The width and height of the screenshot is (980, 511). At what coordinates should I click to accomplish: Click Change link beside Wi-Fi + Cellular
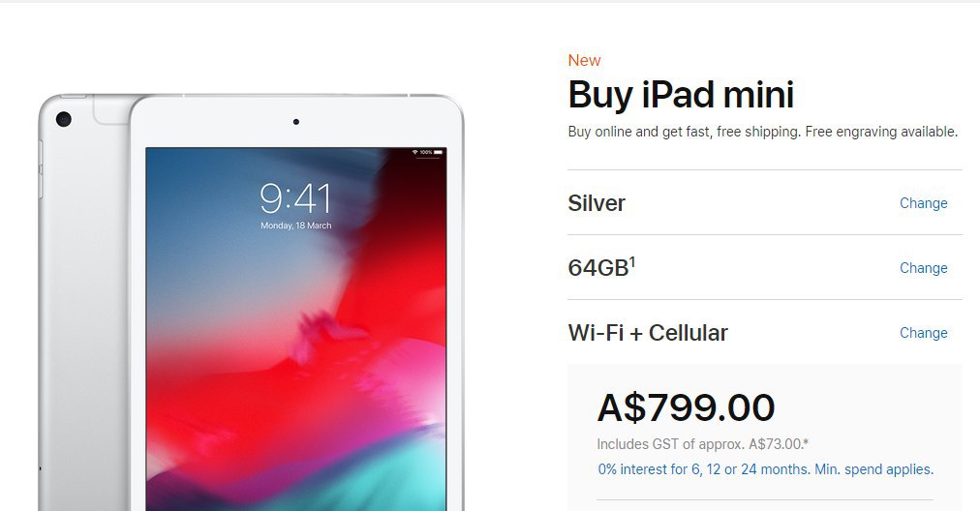tap(923, 333)
